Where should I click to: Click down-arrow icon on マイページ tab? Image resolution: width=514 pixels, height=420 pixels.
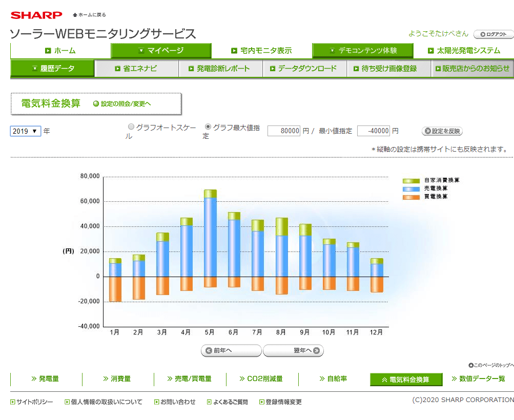tap(141, 51)
